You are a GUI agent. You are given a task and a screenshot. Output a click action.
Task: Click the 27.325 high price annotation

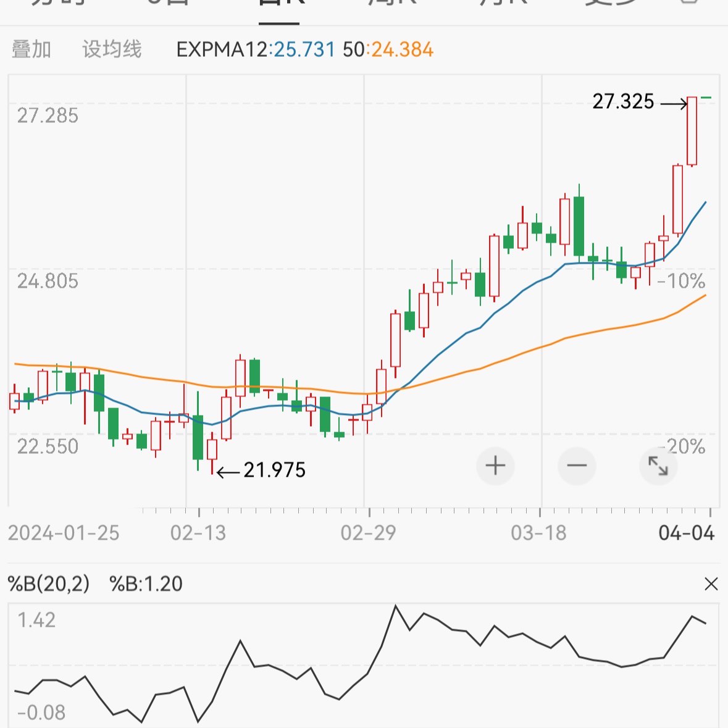pos(624,102)
